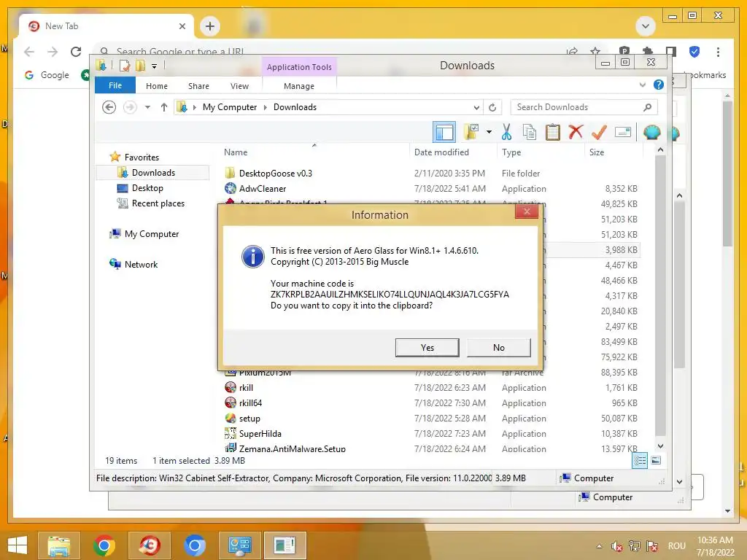This screenshot has width=747, height=560.
Task: Click No in the Information dialog
Action: [x=498, y=348]
